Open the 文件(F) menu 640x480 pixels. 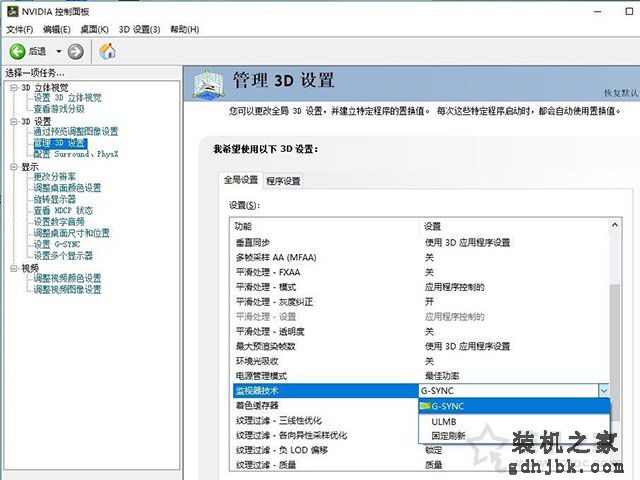point(20,29)
